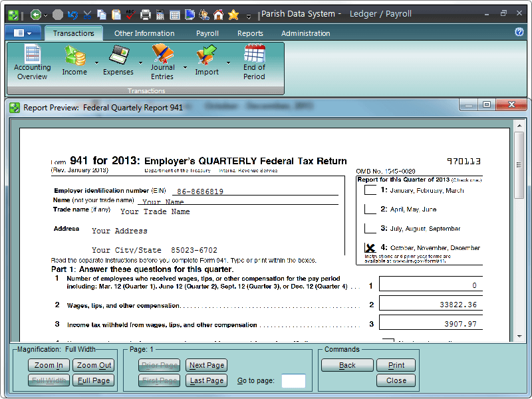Maximize the Report Preview window
Image resolution: width=532 pixels, height=399 pixels.
click(x=487, y=104)
